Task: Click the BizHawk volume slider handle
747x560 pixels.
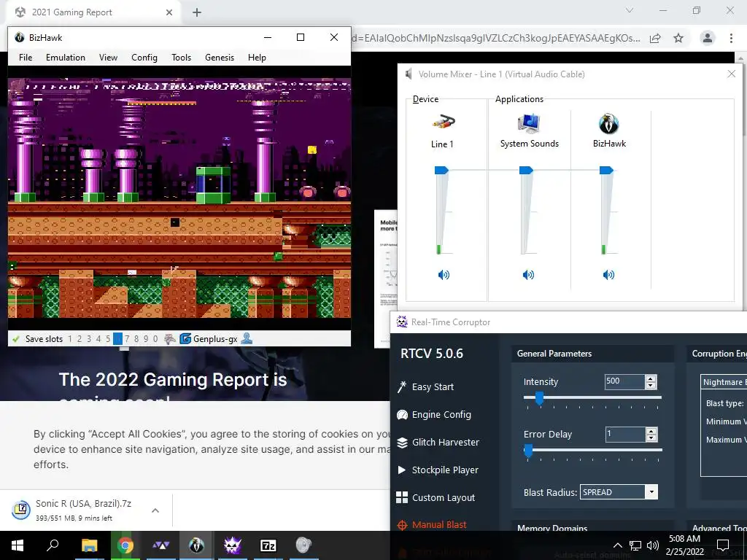Action: tap(606, 170)
